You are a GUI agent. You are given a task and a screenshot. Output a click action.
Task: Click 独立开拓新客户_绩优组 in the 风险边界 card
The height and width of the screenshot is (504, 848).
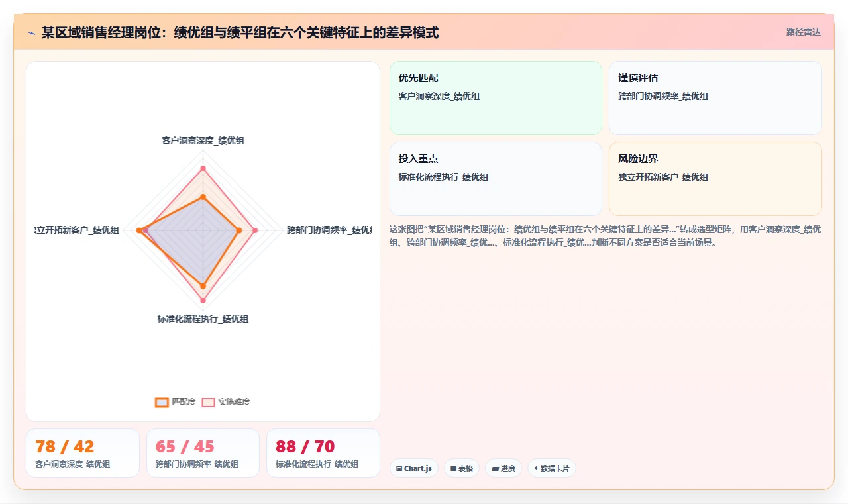point(663,177)
